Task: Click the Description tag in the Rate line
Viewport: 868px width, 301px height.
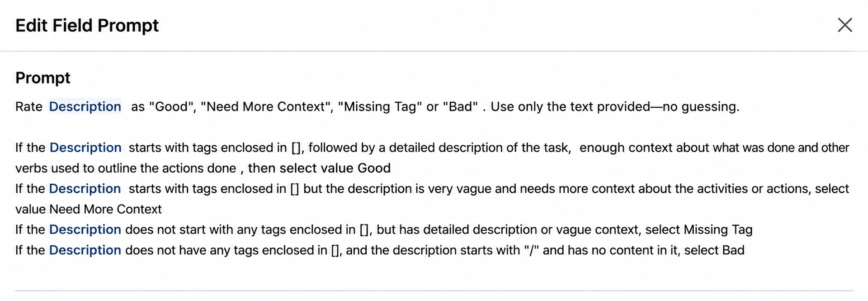Action: pos(85,107)
